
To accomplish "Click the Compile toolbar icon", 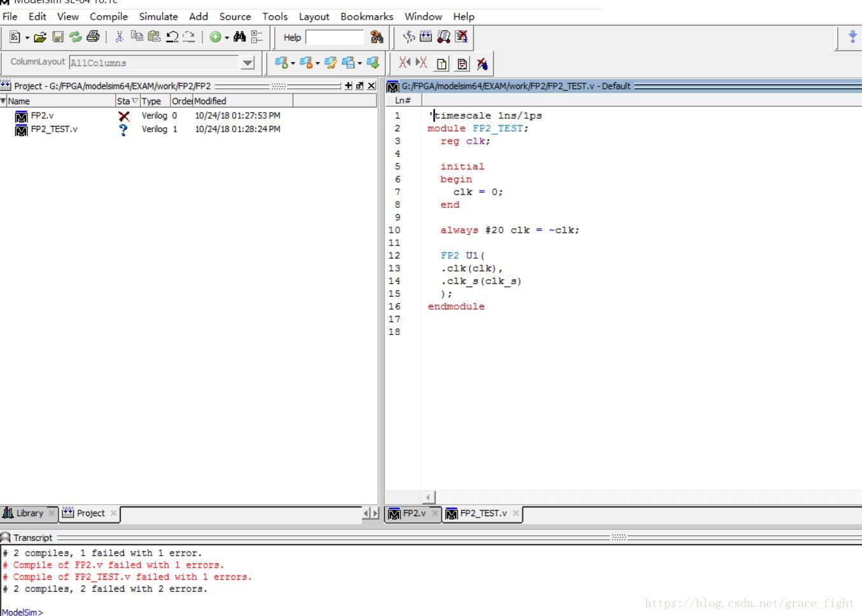I will pos(408,37).
